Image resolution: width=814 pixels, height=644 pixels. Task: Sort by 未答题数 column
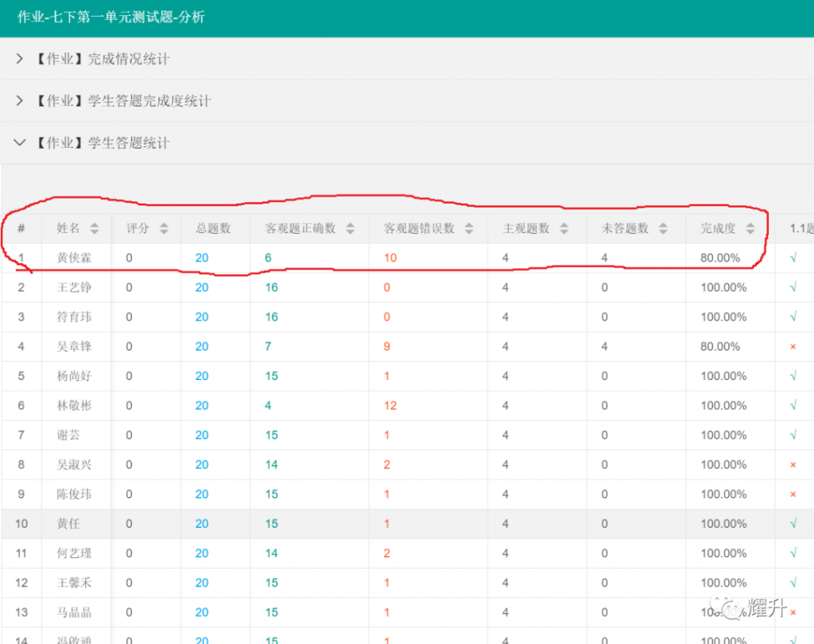(663, 228)
